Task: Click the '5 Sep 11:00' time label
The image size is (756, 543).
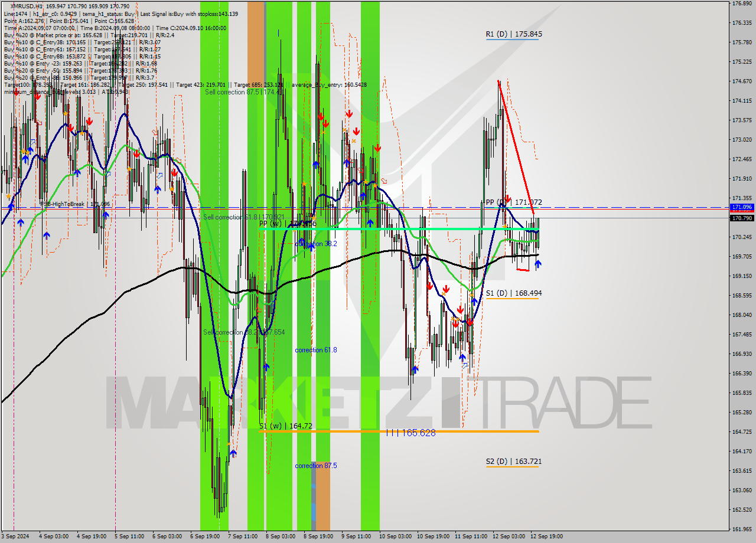Action: pyautogui.click(x=129, y=537)
